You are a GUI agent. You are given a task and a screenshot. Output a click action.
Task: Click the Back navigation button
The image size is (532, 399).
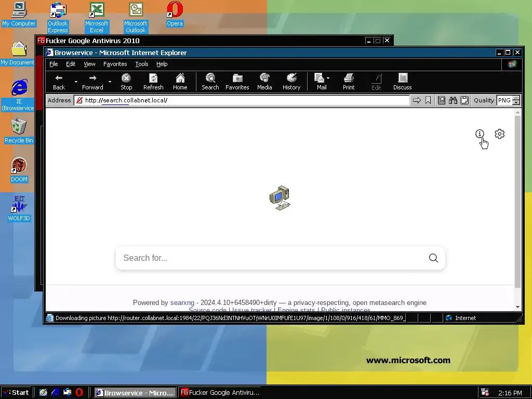[59, 82]
